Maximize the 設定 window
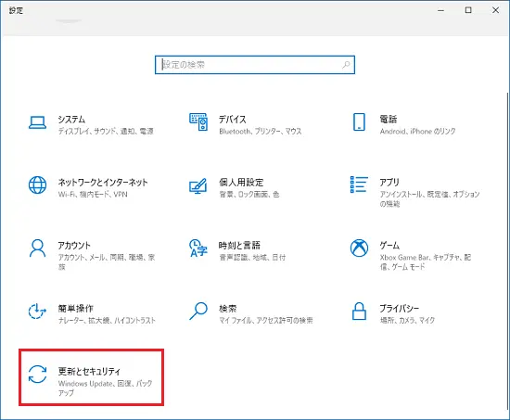The height and width of the screenshot is (420, 510). (x=468, y=10)
